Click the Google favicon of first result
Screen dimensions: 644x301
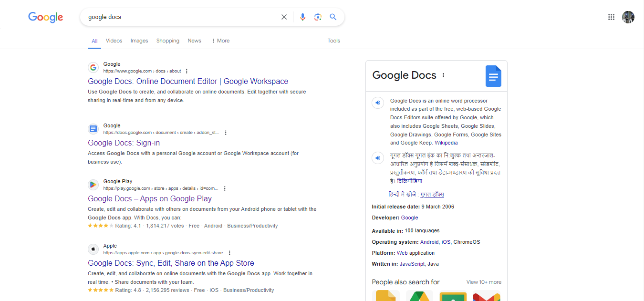pyautogui.click(x=93, y=67)
